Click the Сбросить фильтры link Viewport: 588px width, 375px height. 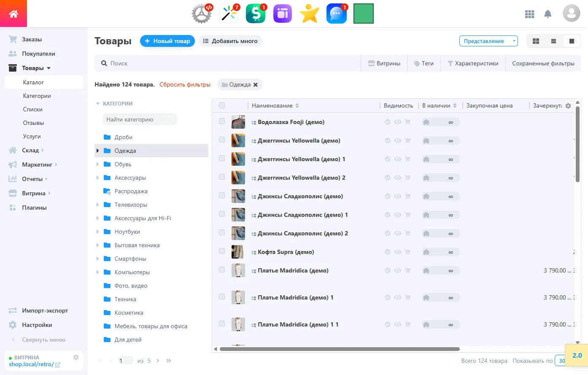tap(185, 84)
